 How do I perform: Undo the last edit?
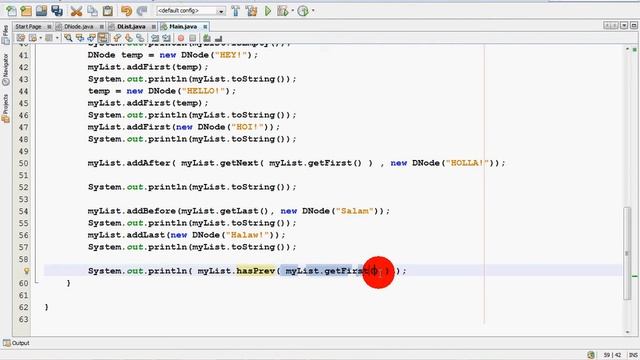127,11
